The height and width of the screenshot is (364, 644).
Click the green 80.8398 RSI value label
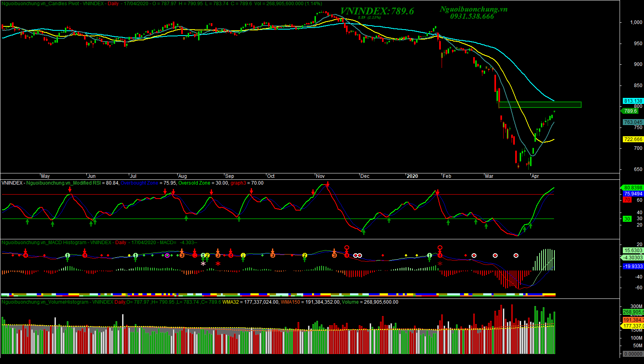(x=633, y=188)
